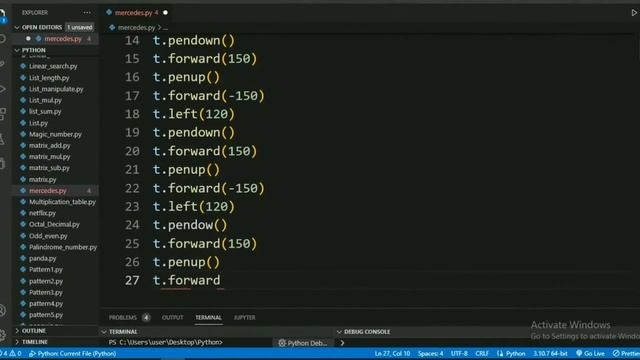Open List.py file in explorer

[x=38, y=123]
